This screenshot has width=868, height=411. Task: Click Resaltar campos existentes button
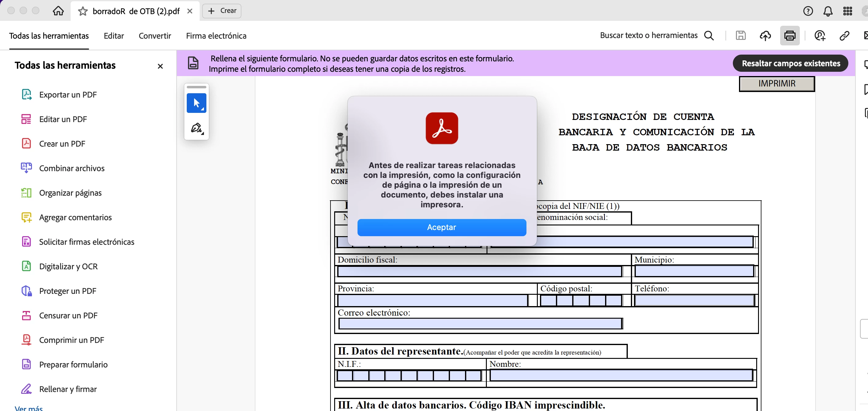point(790,63)
